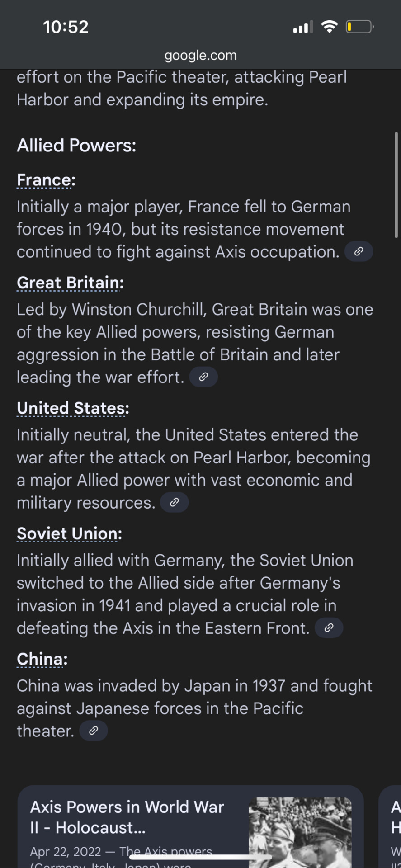The image size is (401, 868).
Task: Follow the underlined United States link
Action: coord(71,408)
